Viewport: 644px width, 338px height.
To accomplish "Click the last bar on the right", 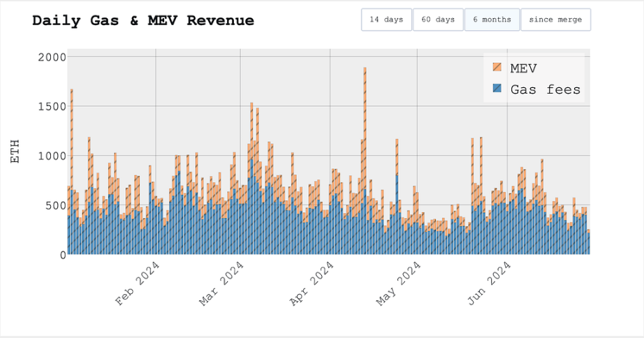I will 588,242.
